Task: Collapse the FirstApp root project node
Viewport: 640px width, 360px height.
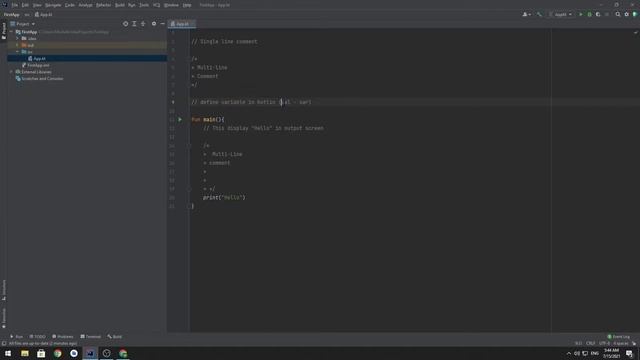Action: (11, 32)
